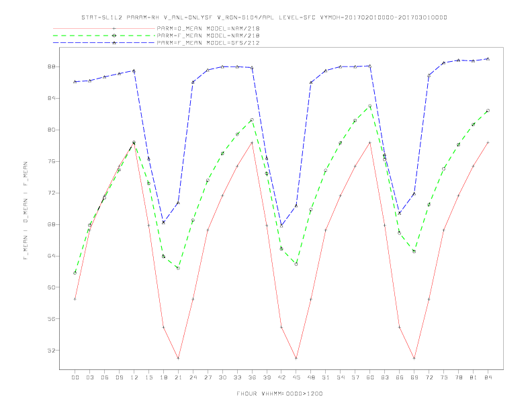Click x-axis tick label 42
The image size is (532, 411).
click(281, 377)
